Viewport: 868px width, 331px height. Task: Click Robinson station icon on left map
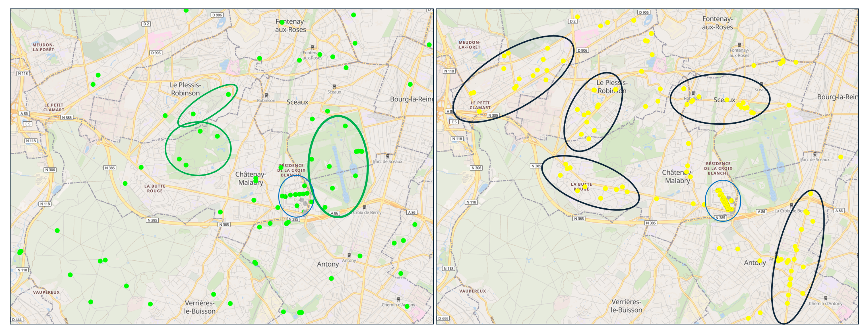[266, 95]
